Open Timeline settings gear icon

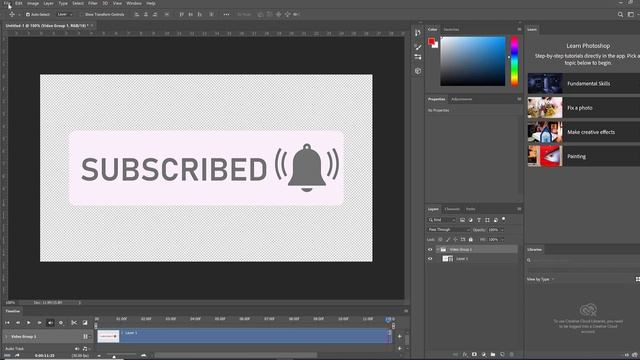61,322
